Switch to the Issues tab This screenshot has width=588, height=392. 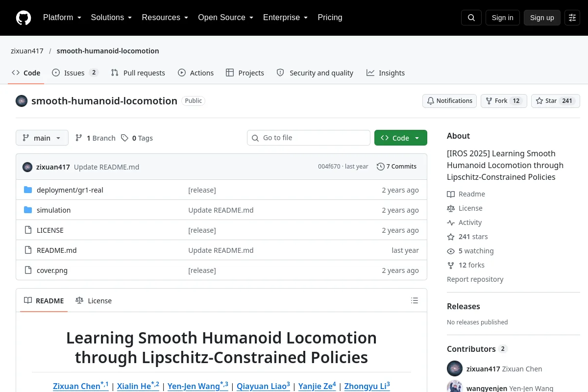coord(75,73)
